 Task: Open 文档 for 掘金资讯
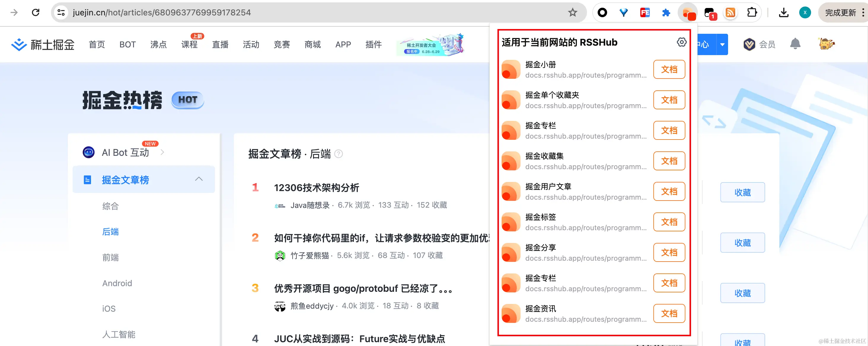coord(669,313)
